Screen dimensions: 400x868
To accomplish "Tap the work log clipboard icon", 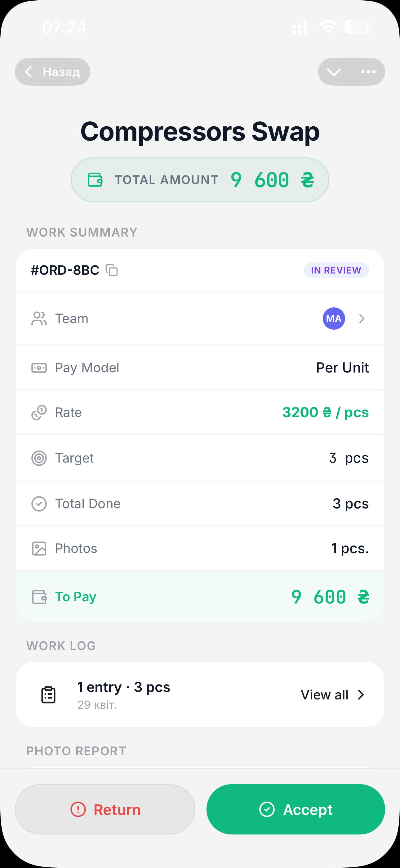I will point(48,695).
